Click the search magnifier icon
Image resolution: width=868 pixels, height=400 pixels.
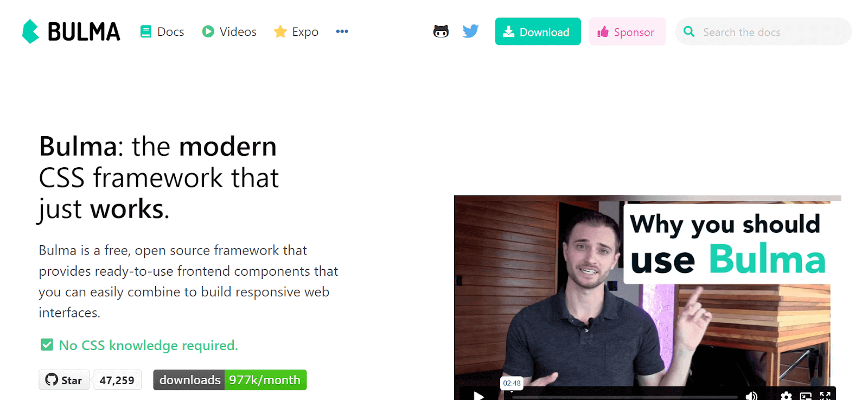[689, 31]
